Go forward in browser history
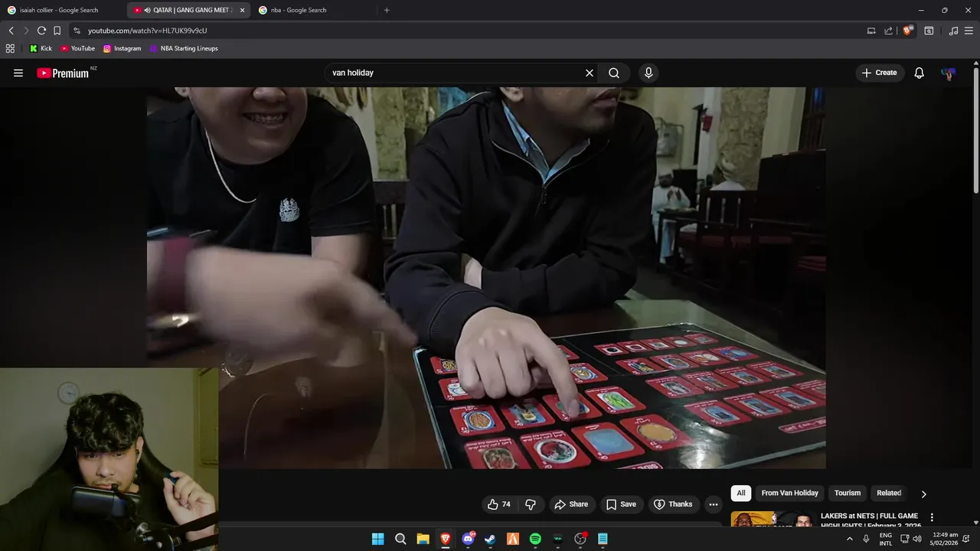 26,31
